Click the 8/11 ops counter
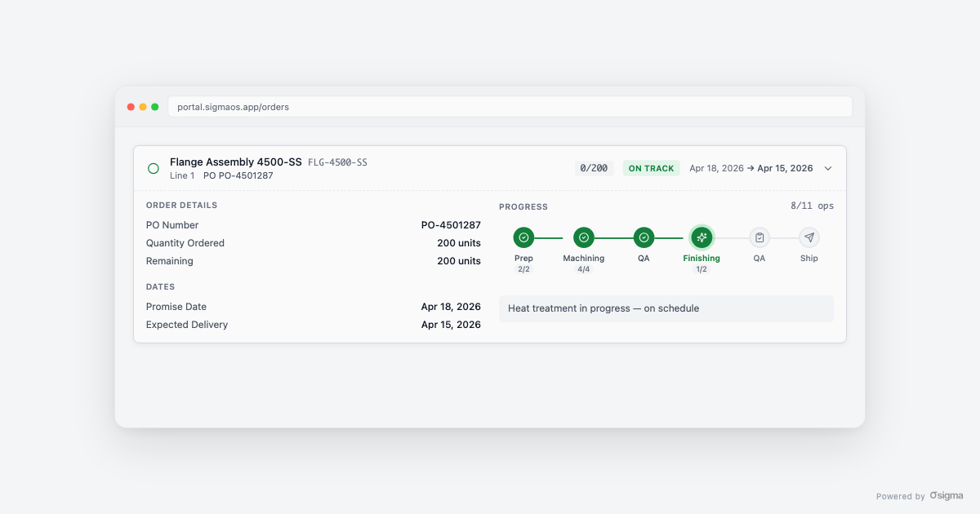Viewport: 980px width, 514px height. click(x=812, y=206)
